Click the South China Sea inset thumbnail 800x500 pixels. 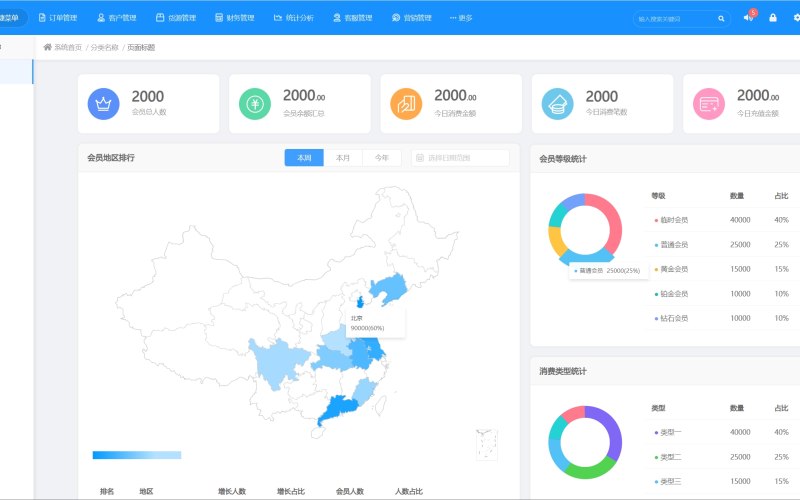[487, 445]
